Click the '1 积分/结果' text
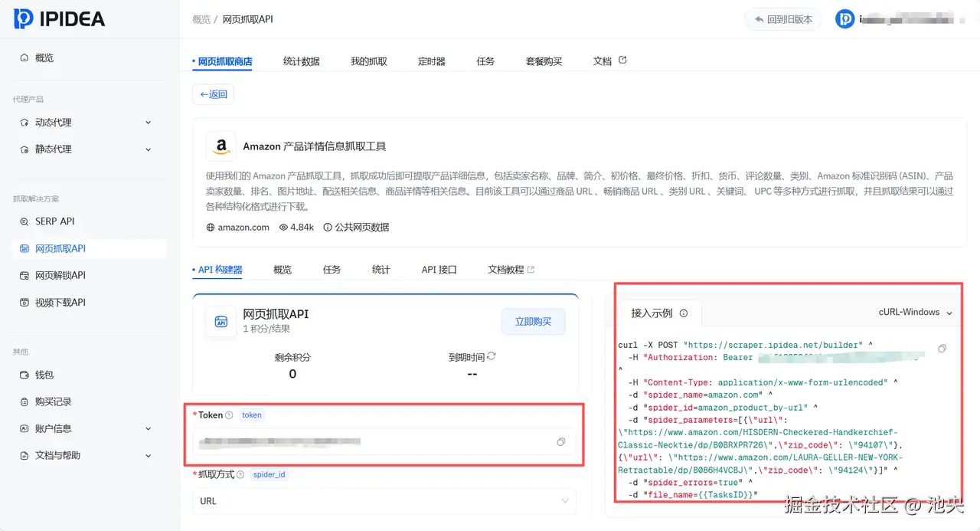This screenshot has height=531, width=980. click(266, 329)
